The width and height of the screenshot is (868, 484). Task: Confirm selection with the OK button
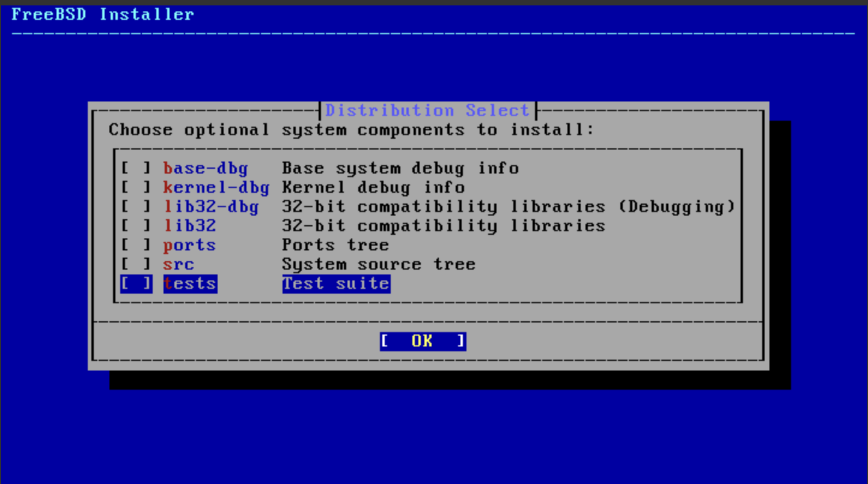(x=423, y=341)
